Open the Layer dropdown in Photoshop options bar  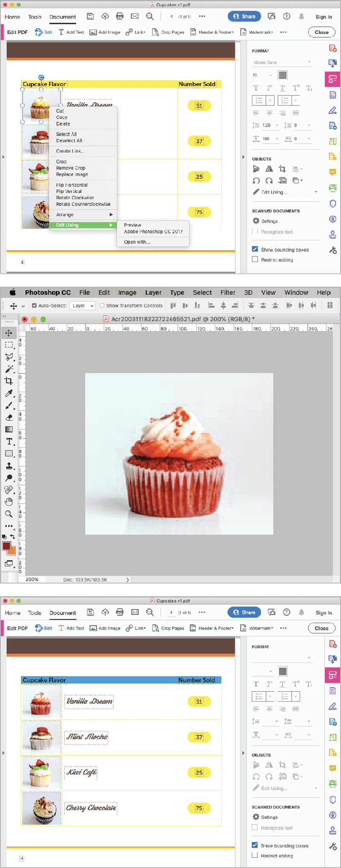[x=83, y=305]
